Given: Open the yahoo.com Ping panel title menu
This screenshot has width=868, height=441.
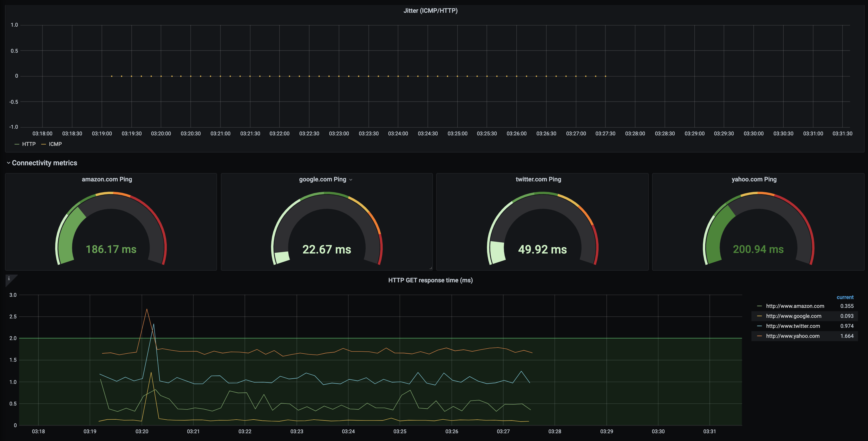Looking at the screenshot, I should (x=754, y=179).
